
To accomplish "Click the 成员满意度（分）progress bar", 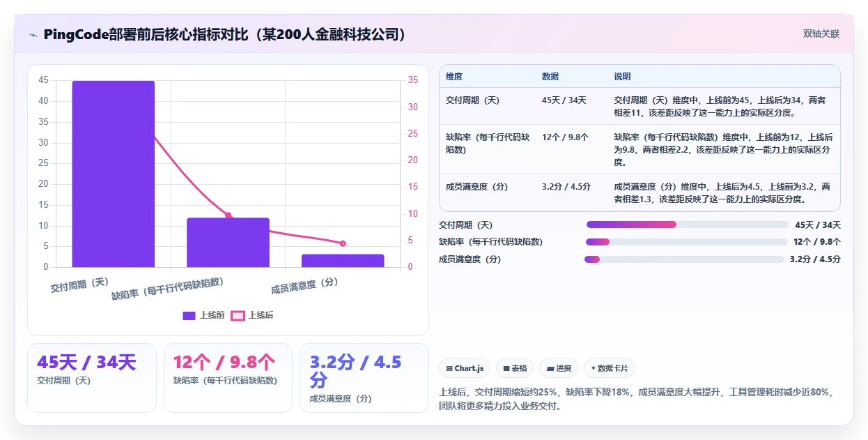I will tap(684, 259).
